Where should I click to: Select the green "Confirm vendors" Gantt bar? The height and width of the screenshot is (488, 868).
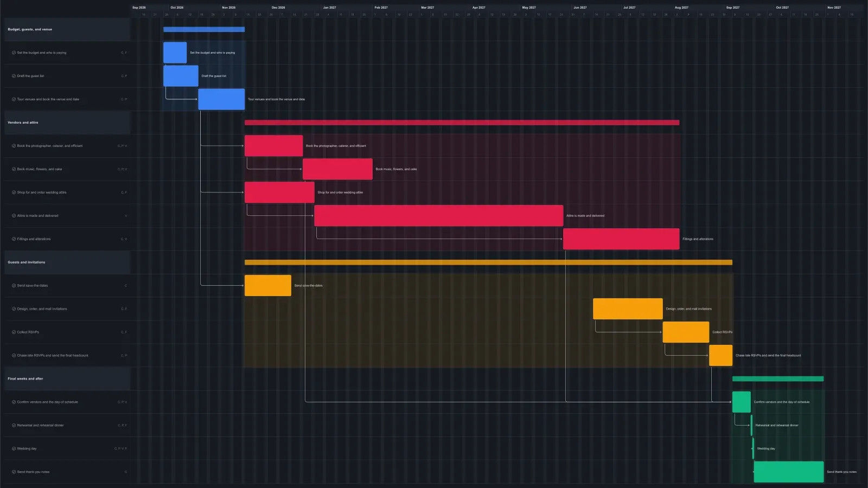pos(742,402)
